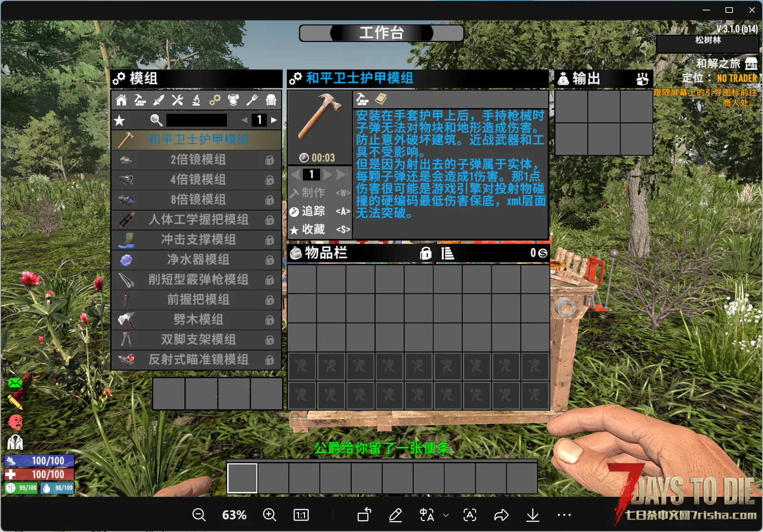Choose 削短型霰弹枪模组 recipe
Screen dimensions: 763x532
[x=196, y=280]
